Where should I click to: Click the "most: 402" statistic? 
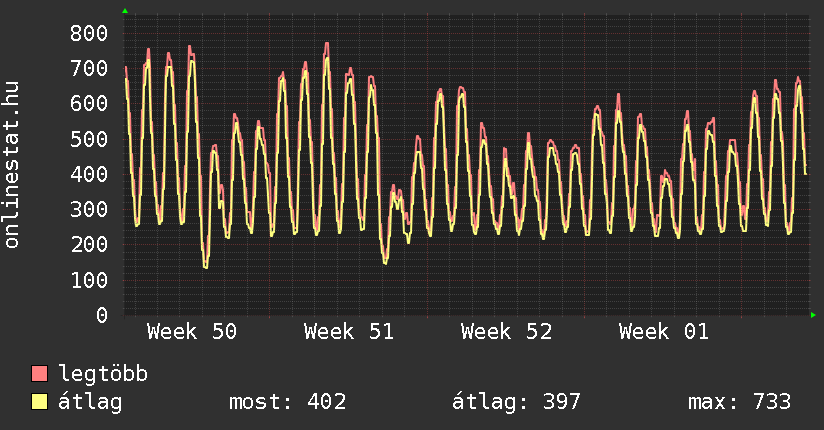point(288,402)
